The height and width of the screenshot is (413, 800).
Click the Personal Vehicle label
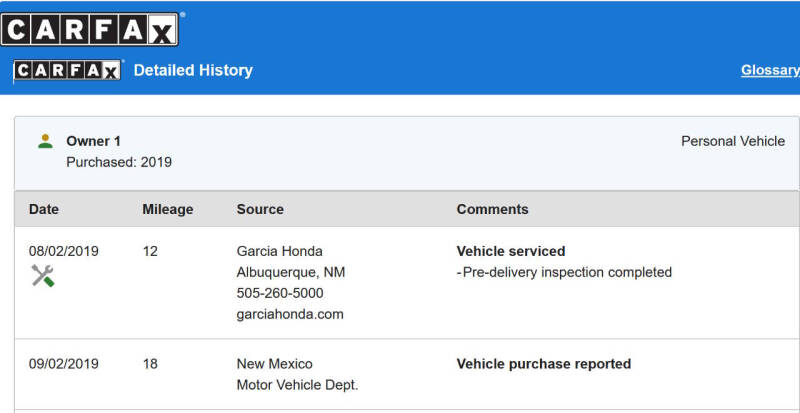[733, 141]
